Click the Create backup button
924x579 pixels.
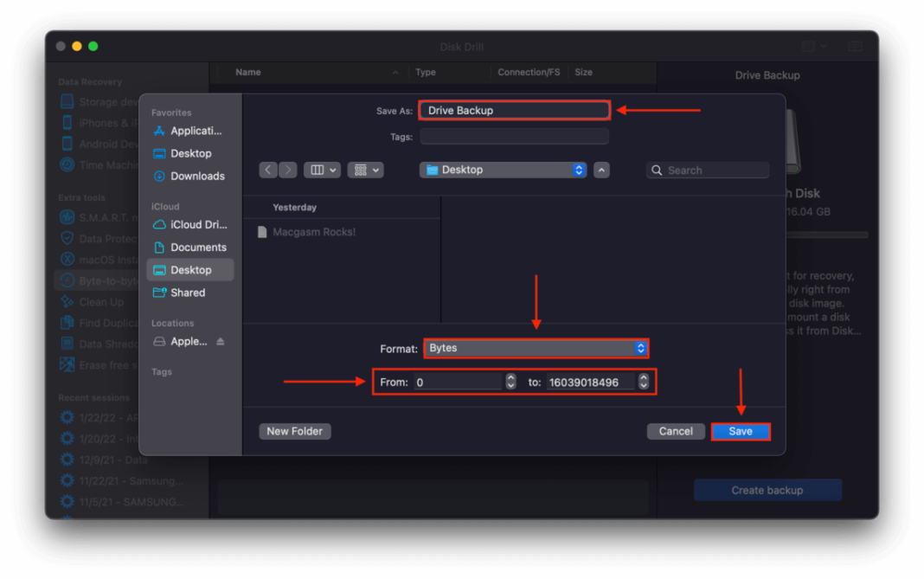click(767, 489)
